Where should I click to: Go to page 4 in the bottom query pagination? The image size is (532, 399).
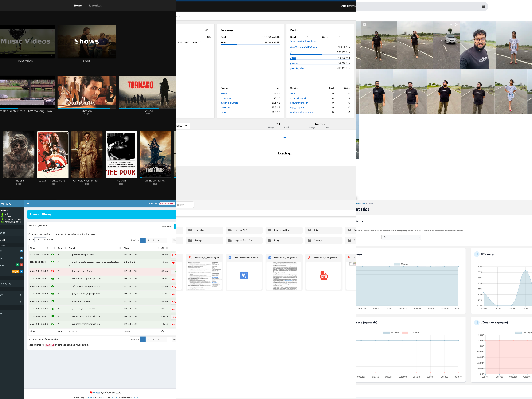159,339
